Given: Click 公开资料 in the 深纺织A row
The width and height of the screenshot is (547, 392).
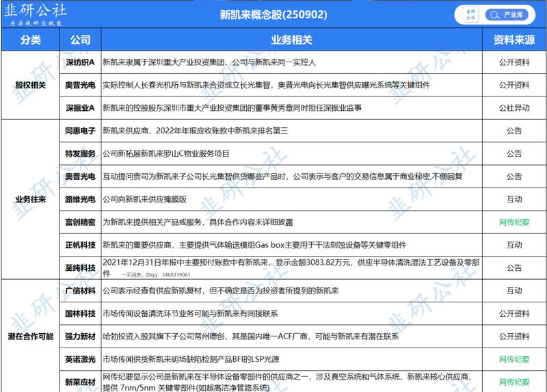Looking at the screenshot, I should click(x=514, y=62).
